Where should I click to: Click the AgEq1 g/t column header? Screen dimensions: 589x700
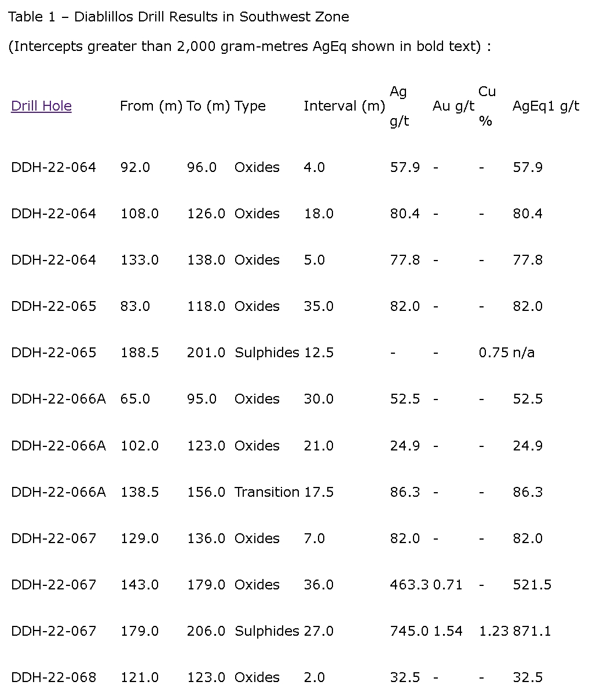(x=546, y=106)
